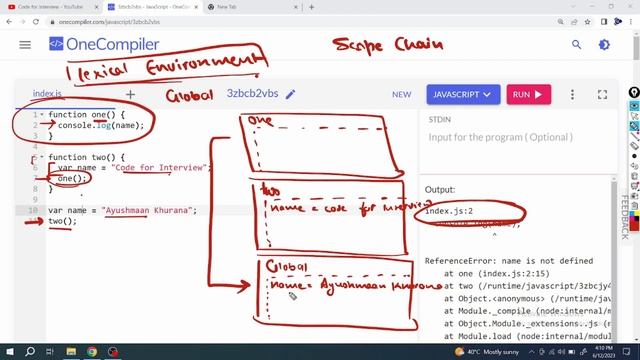The height and width of the screenshot is (360, 640).
Task: Toggle annotation eye visibility tool
Action: coord(634,106)
